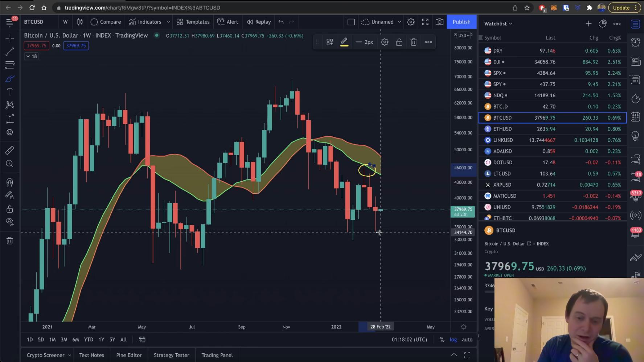The height and width of the screenshot is (362, 644).
Task: Toggle percentage scale mode
Action: pos(442,340)
